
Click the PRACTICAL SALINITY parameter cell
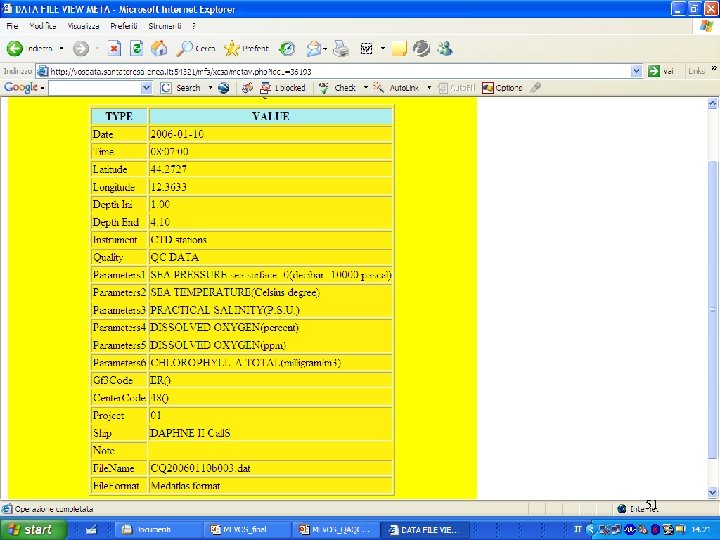tap(270, 310)
